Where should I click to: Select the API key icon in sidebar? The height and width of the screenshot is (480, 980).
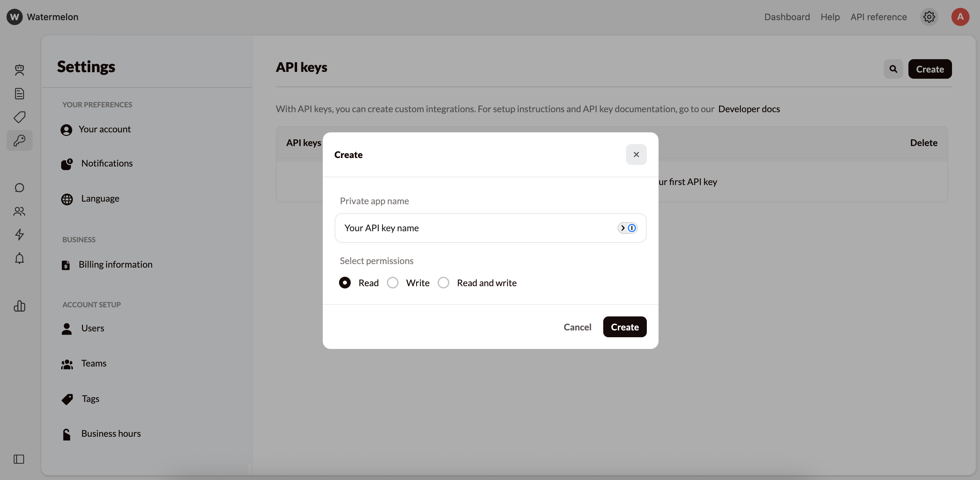20,141
